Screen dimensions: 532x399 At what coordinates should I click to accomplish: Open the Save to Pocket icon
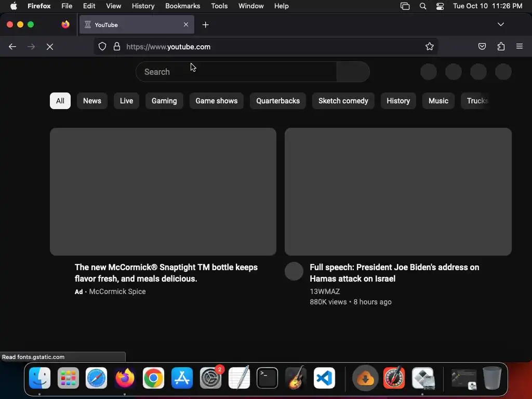(482, 46)
